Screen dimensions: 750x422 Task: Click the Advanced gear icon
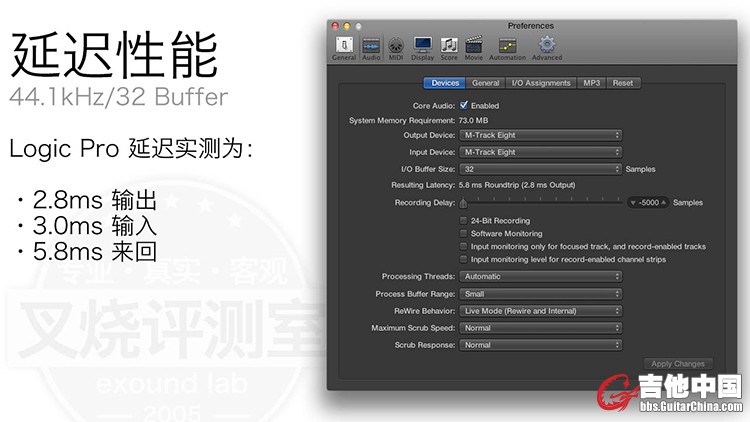pyautogui.click(x=547, y=47)
